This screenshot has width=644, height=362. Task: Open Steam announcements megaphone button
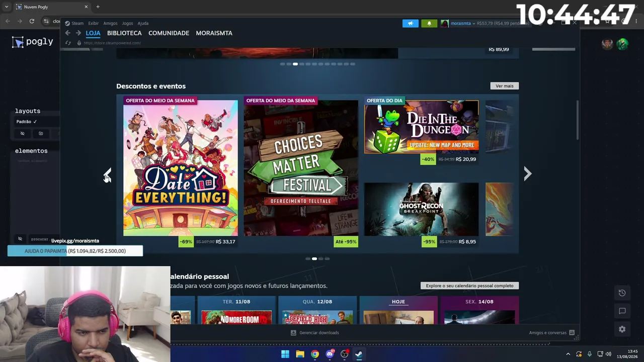[411, 23]
